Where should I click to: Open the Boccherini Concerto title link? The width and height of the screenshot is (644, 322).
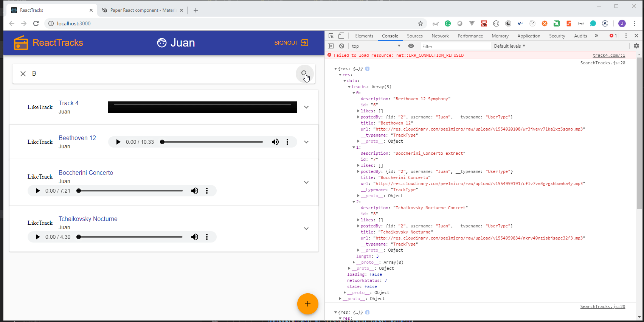[86, 173]
